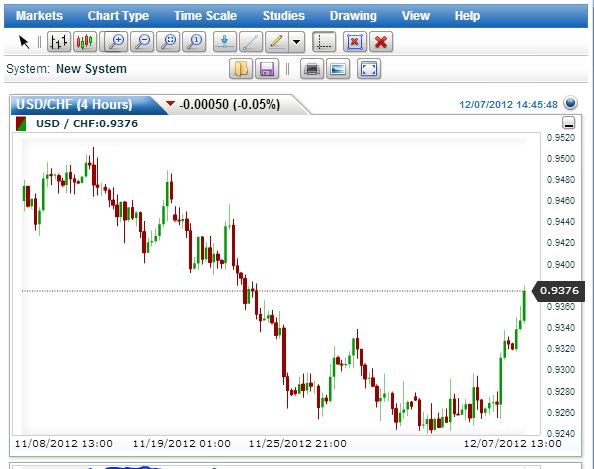Click the 11/19/2012 01:00 axis label

click(x=181, y=444)
